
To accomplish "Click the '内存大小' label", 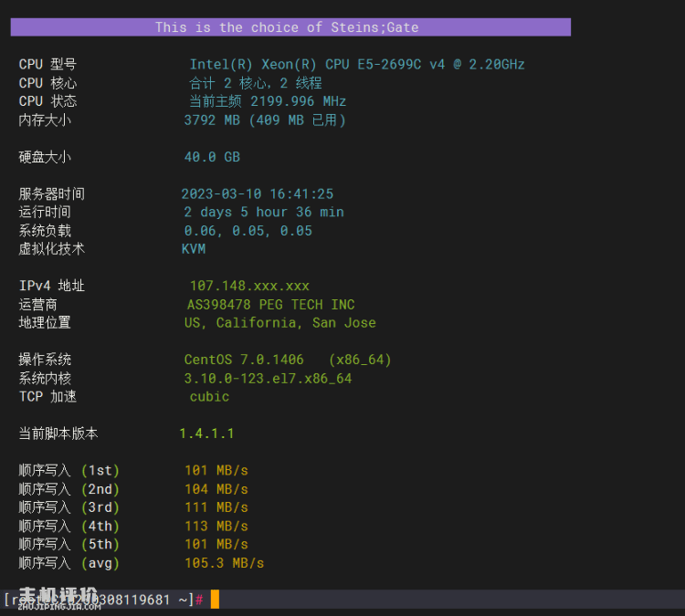I will (x=45, y=120).
